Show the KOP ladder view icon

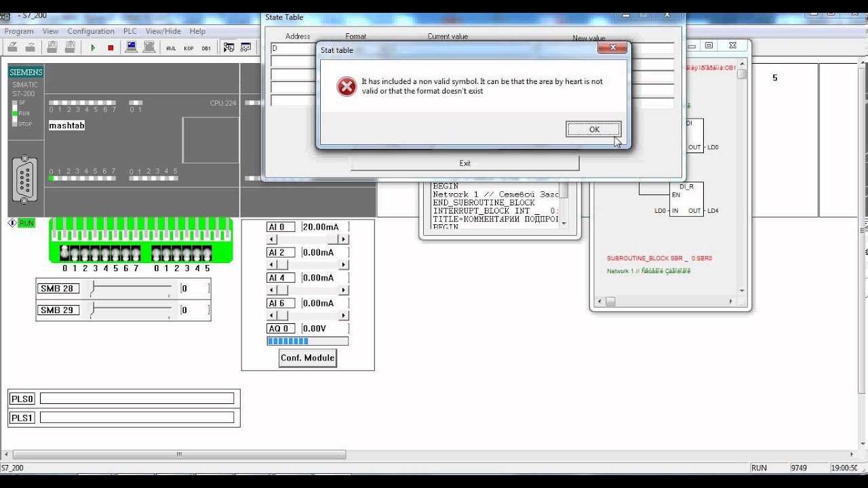(189, 47)
